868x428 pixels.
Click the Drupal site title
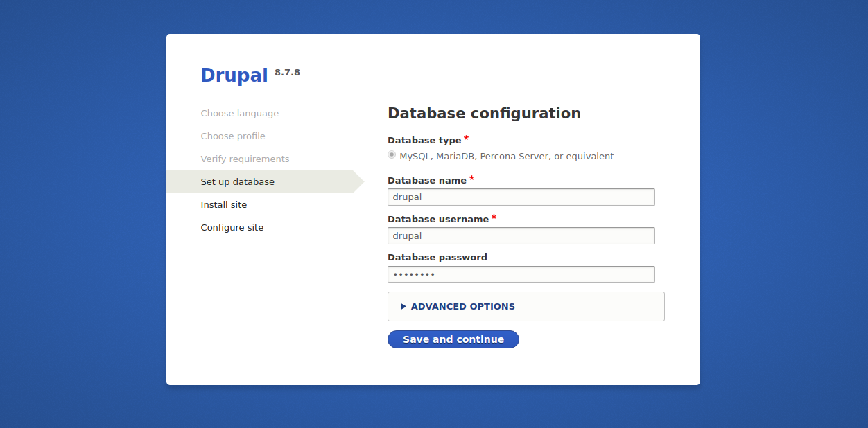234,75
